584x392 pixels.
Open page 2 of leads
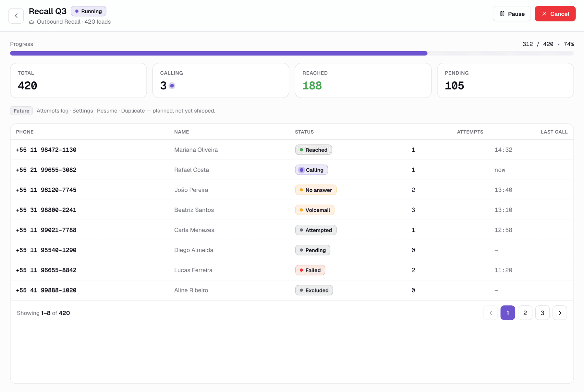click(525, 313)
